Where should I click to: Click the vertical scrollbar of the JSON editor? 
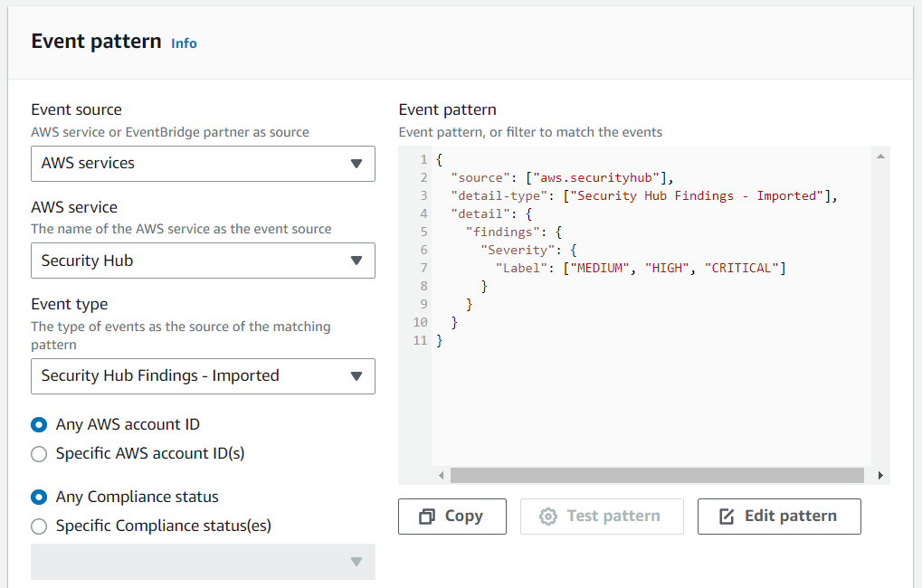pos(880,308)
